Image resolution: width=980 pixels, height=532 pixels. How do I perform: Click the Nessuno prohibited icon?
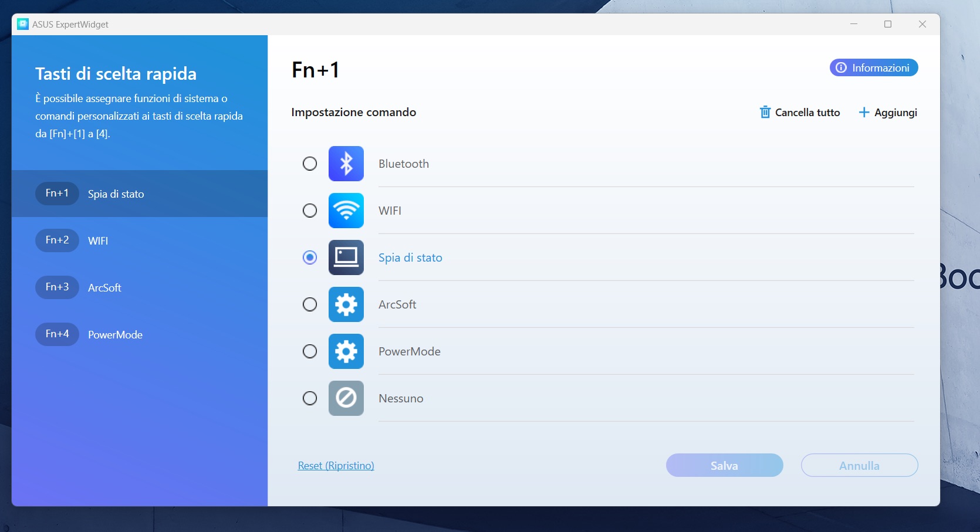point(346,398)
